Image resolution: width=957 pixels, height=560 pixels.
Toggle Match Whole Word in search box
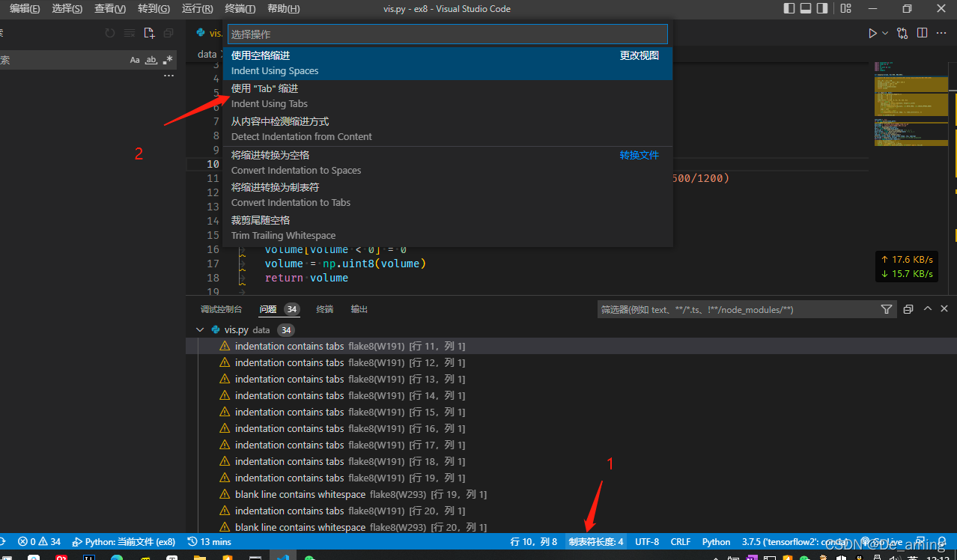pyautogui.click(x=151, y=60)
